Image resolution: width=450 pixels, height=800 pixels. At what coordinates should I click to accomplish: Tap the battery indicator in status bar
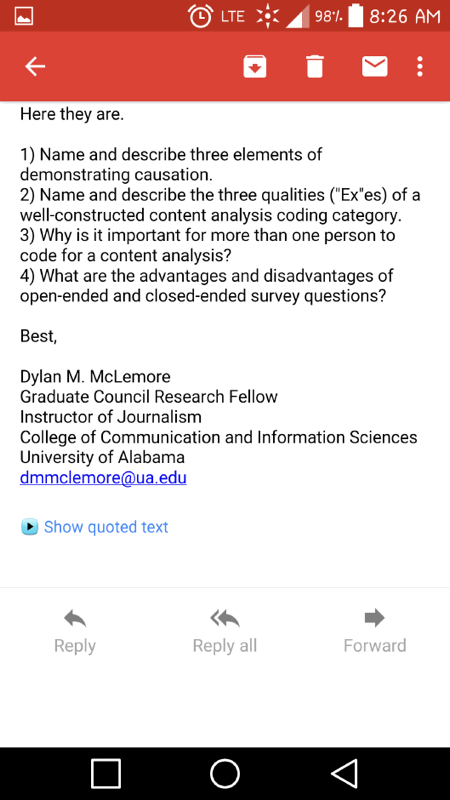(x=355, y=16)
